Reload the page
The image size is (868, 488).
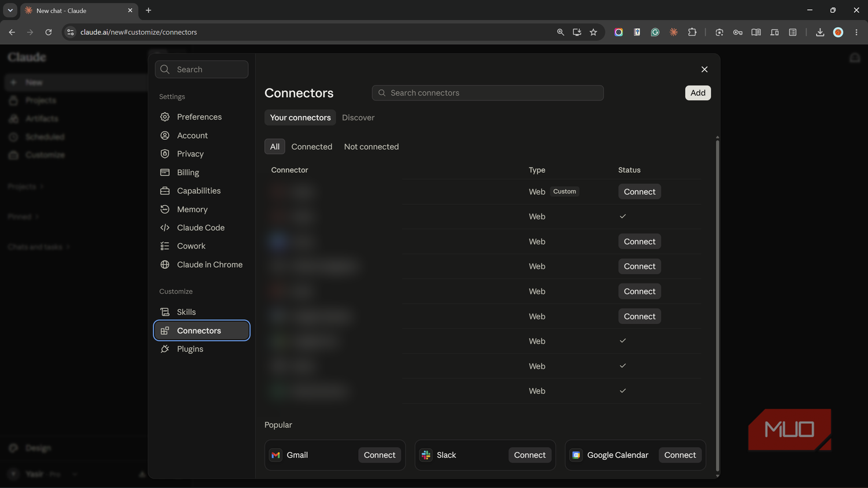pyautogui.click(x=49, y=32)
